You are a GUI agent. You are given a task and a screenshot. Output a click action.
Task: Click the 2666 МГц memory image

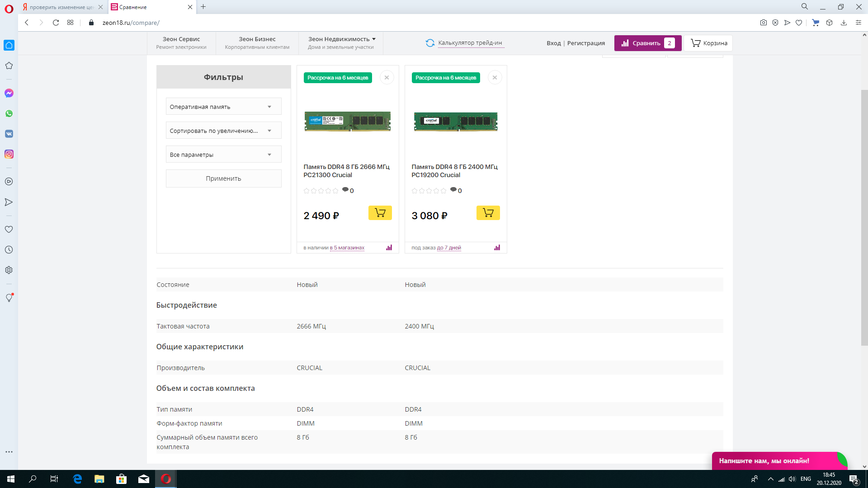[348, 121]
